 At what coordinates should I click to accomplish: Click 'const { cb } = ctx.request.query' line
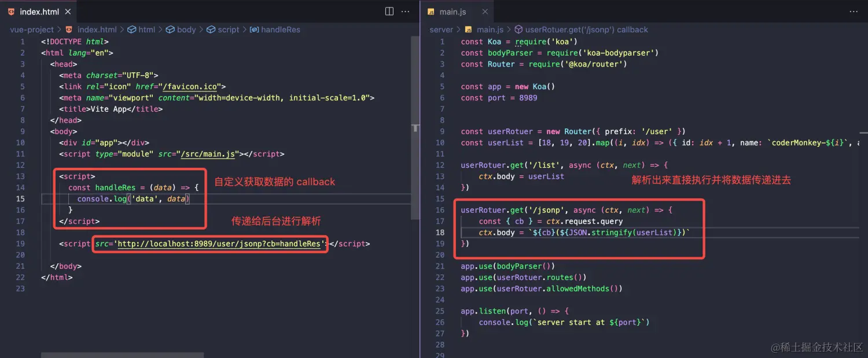pos(551,221)
